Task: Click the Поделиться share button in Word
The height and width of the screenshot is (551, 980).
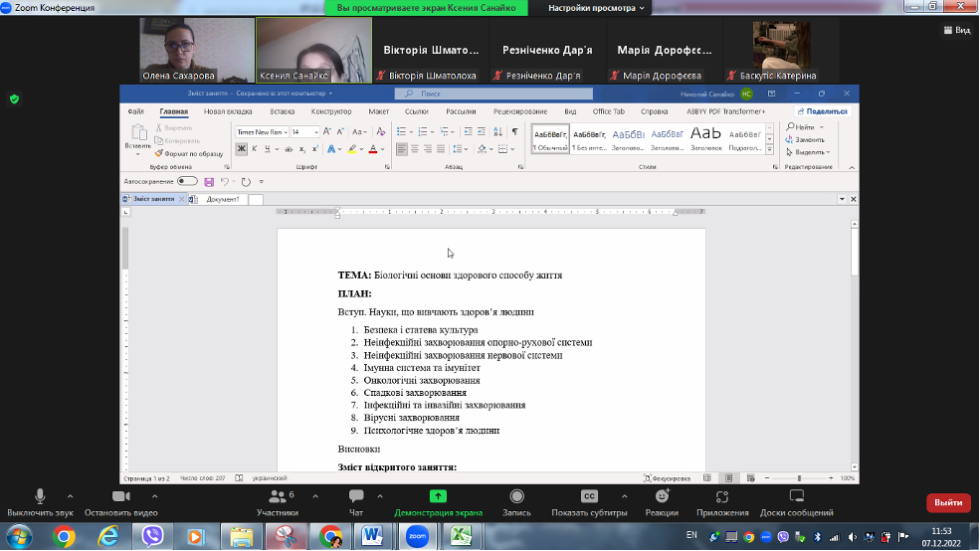Action: pyautogui.click(x=825, y=111)
